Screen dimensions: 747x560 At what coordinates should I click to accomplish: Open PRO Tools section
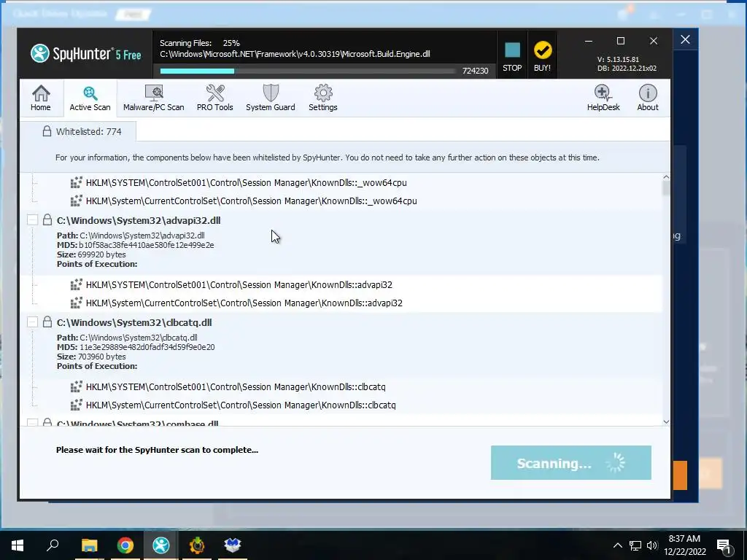click(215, 98)
